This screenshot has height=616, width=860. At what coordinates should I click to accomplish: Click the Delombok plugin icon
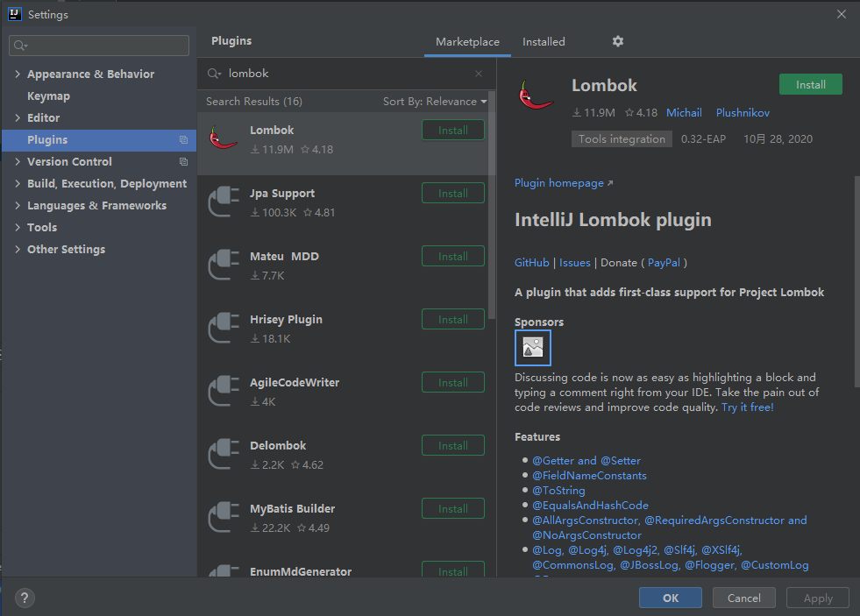pyautogui.click(x=224, y=454)
